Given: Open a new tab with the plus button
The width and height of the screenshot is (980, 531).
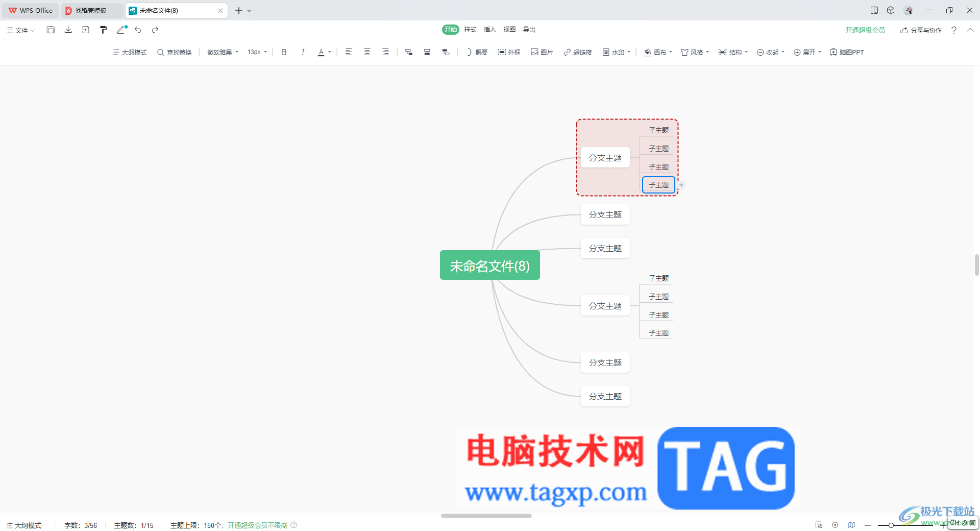Looking at the screenshot, I should 238,10.
